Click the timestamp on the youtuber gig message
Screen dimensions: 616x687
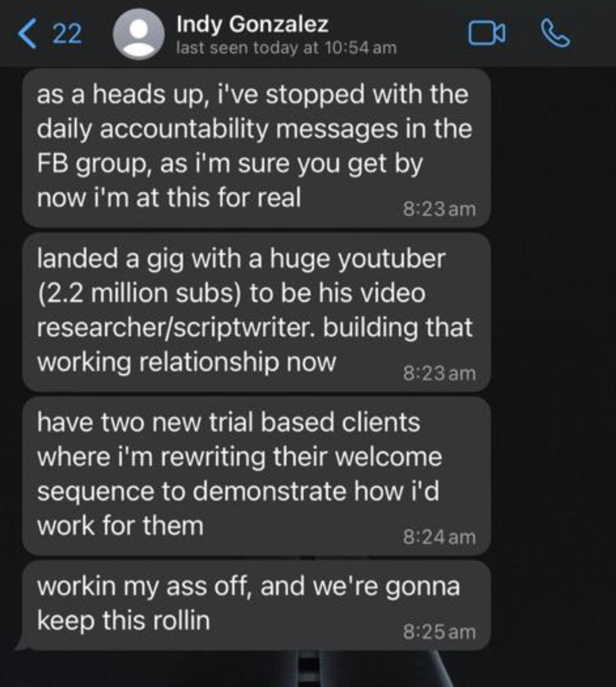439,373
